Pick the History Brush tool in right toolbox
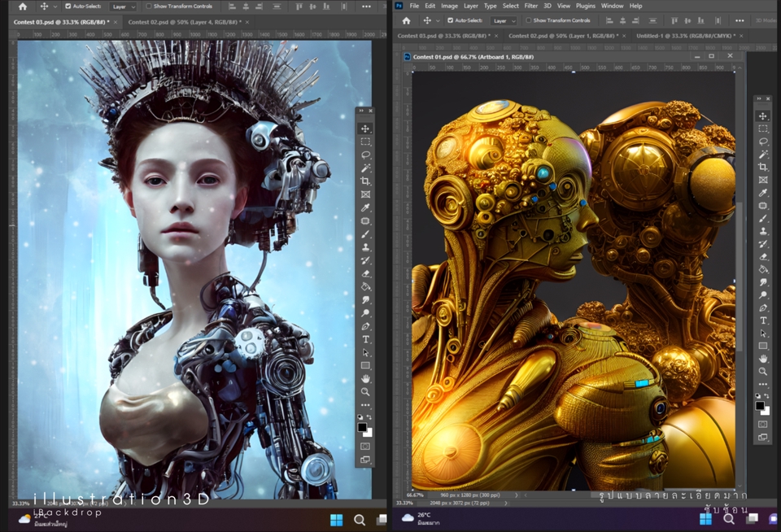The height and width of the screenshot is (532, 781). pos(762,243)
